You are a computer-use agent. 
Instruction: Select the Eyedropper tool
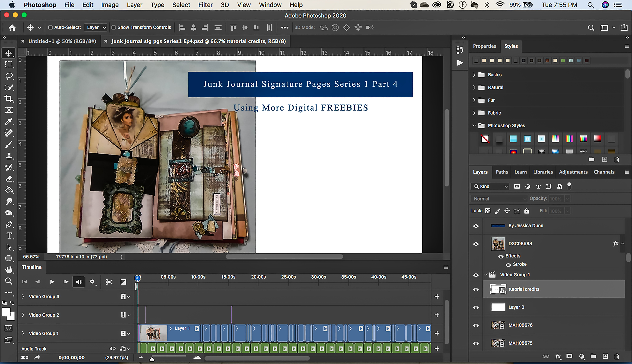tap(9, 121)
